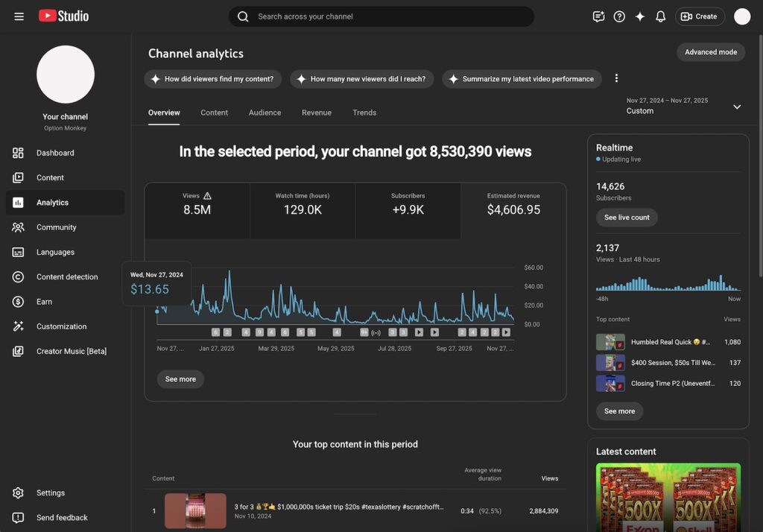Open the help question mark icon
The height and width of the screenshot is (532, 763).
pyautogui.click(x=619, y=16)
